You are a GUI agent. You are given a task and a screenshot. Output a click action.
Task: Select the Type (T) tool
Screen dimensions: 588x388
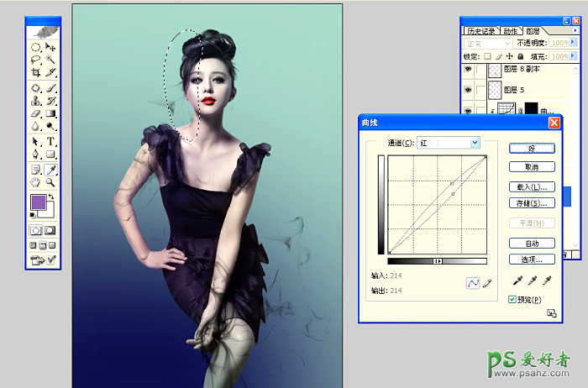pyautogui.click(x=50, y=141)
